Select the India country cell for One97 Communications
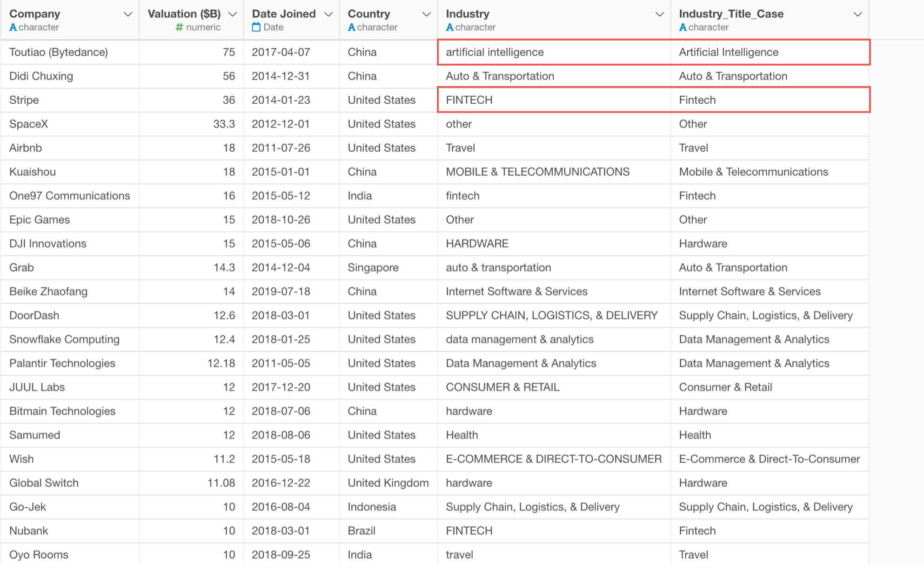Viewport: 924px width, 571px height. click(x=388, y=196)
